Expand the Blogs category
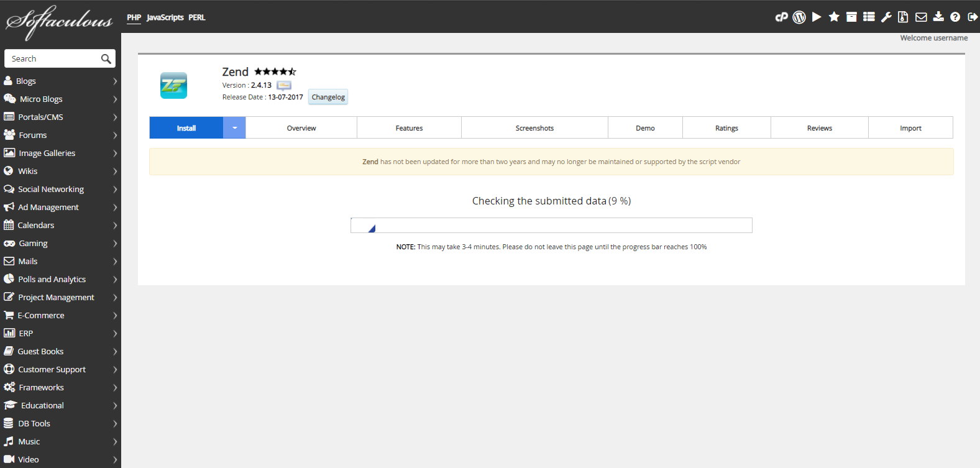This screenshot has width=980, height=468. 60,81
